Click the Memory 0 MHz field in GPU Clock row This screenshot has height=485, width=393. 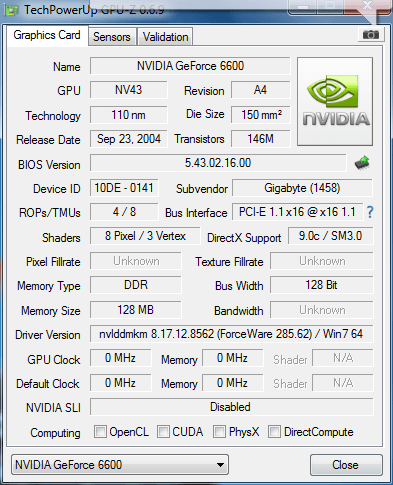pos(232,358)
